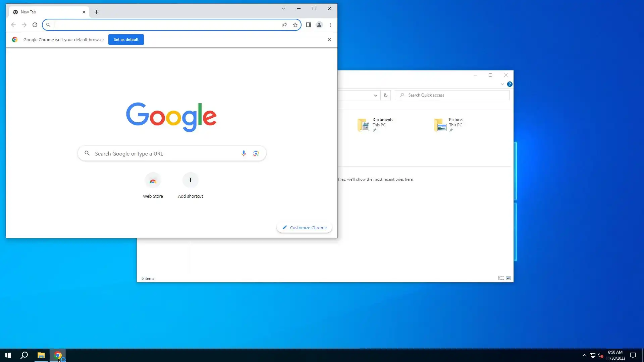Click the voice search microphone icon
Screen dimensions: 644x362
[244, 154]
